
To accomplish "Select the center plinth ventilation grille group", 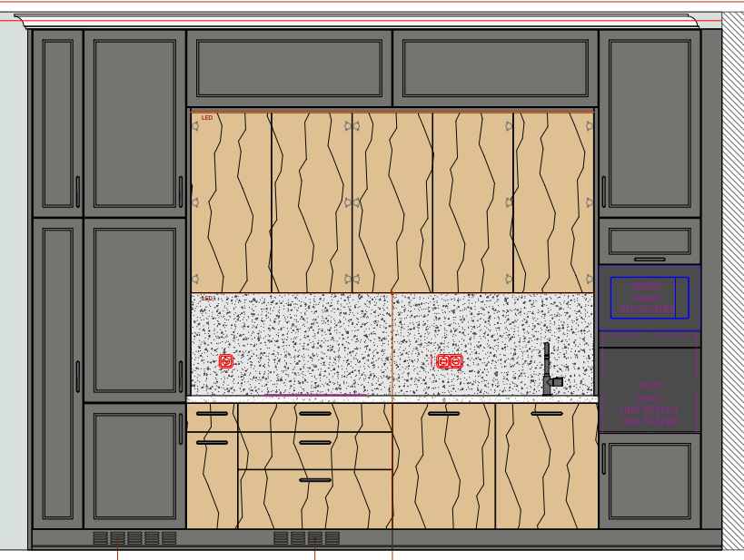I will click(x=306, y=538).
